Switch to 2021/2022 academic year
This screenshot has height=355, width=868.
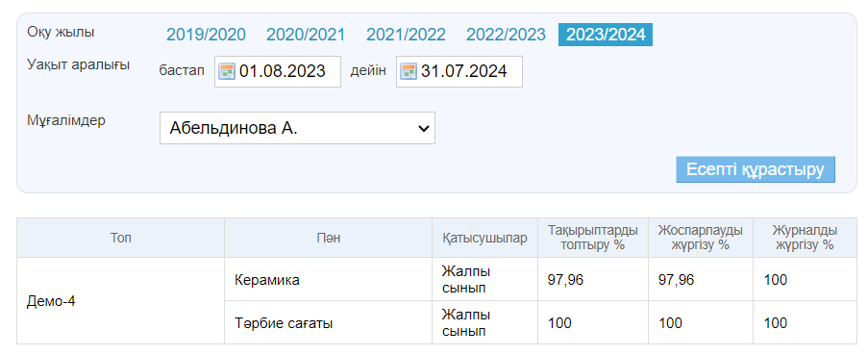[x=406, y=35]
